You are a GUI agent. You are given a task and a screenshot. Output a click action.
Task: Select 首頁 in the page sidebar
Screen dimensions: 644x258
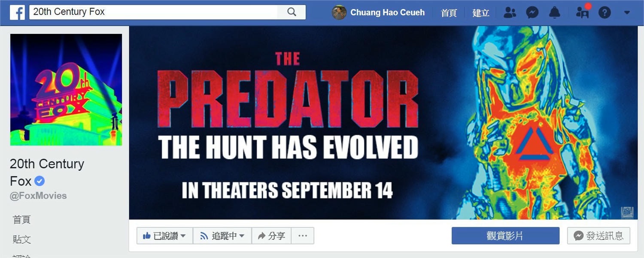tap(22, 220)
